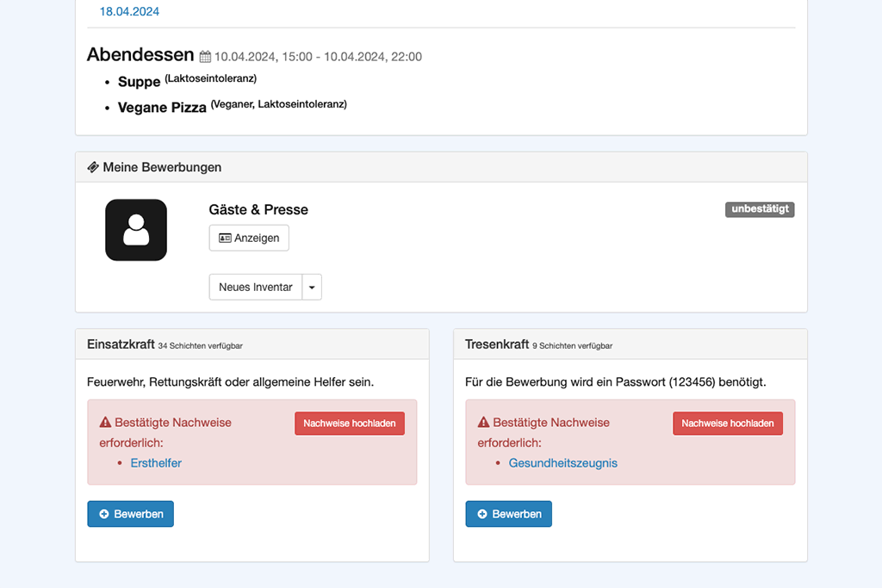The height and width of the screenshot is (588, 882).
Task: Follow the 18.04.2024 date link
Action: (129, 12)
